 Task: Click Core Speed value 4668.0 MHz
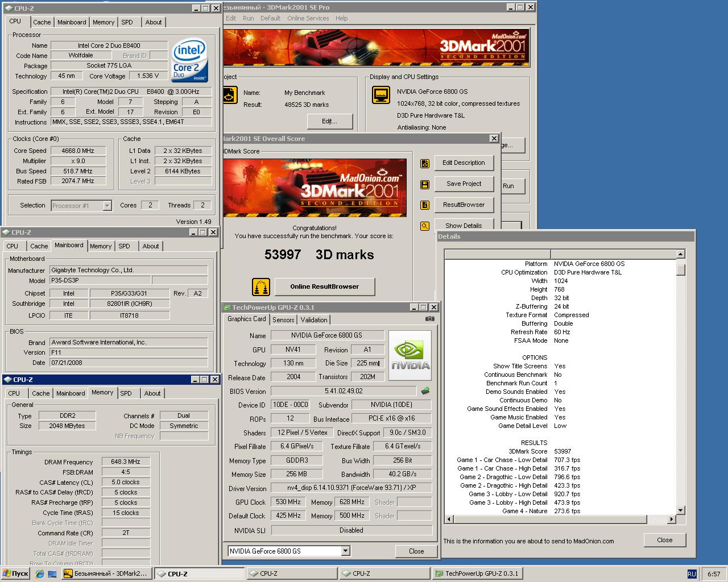(78, 151)
